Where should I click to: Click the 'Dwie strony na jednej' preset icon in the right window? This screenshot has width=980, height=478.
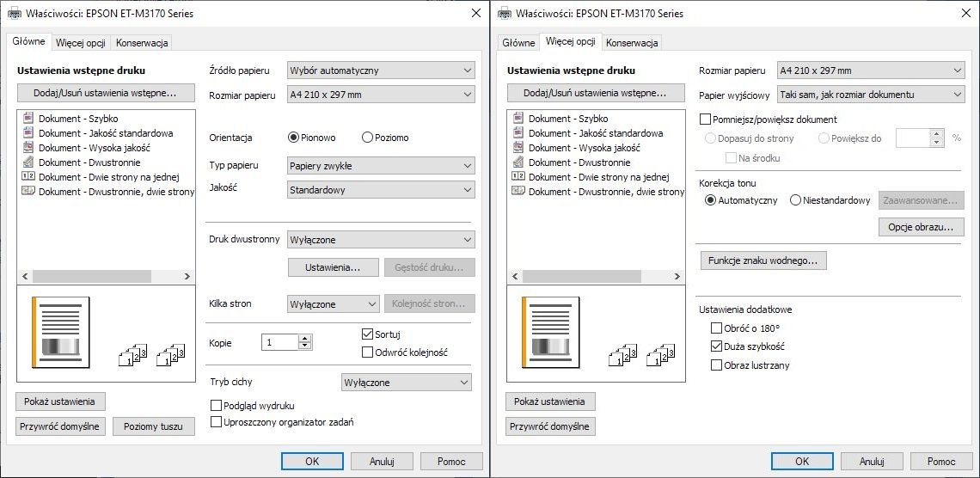coord(518,176)
